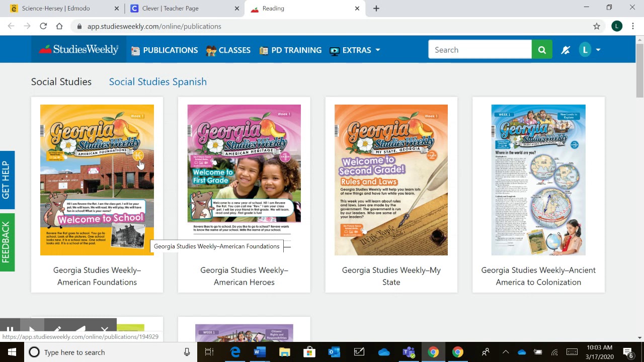Select the Social Studies tab

click(x=61, y=81)
